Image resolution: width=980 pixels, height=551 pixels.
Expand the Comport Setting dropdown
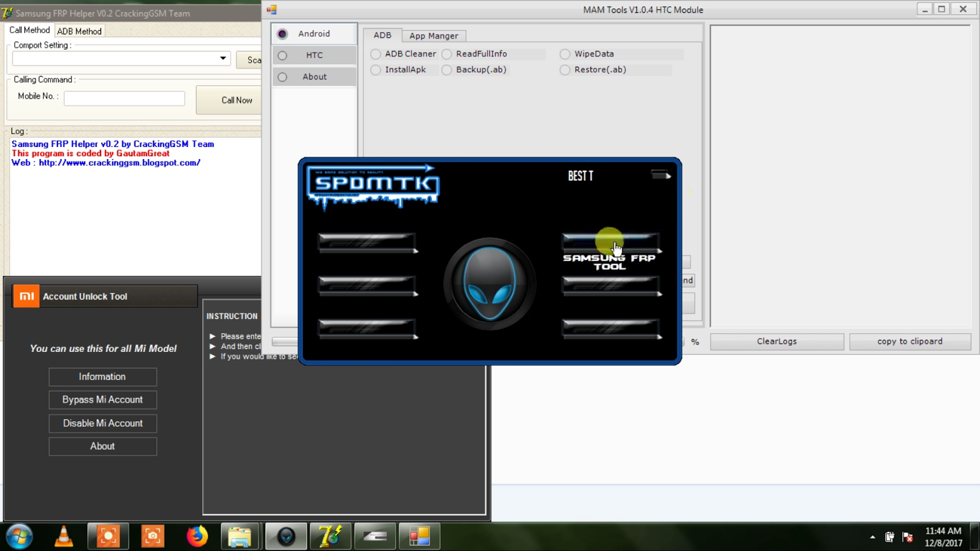click(223, 59)
